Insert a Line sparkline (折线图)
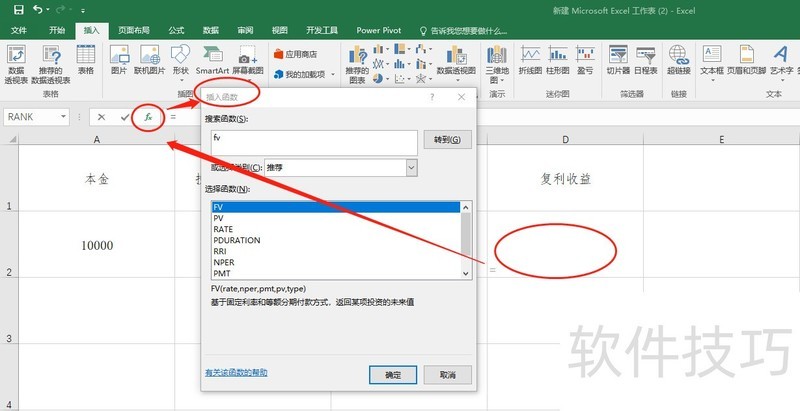800x411 pixels. (530, 60)
